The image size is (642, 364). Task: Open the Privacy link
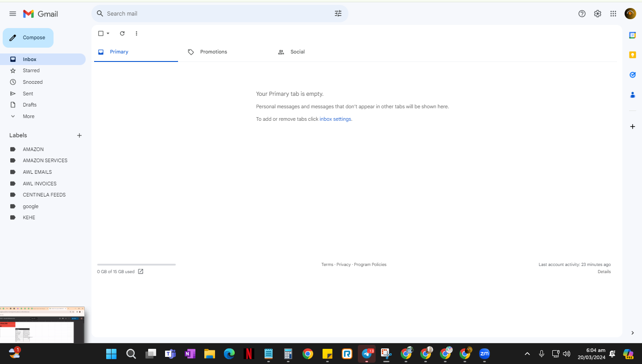click(344, 265)
